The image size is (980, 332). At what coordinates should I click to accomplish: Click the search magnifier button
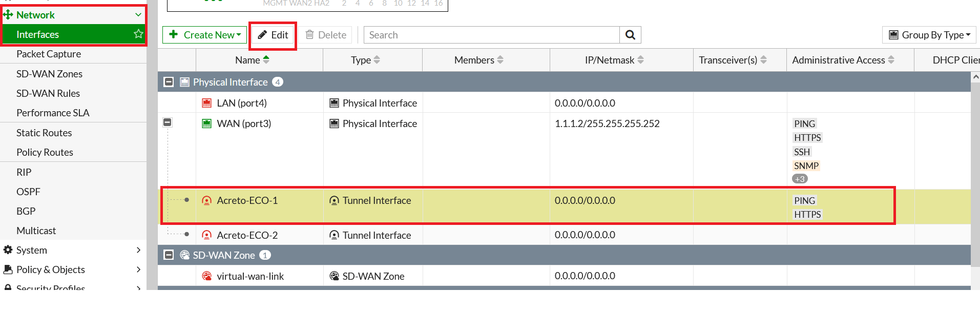tap(631, 35)
